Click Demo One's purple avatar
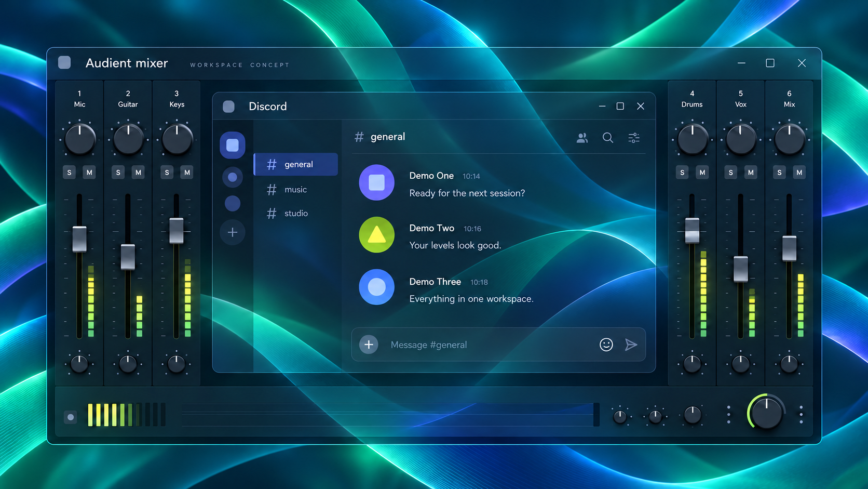 (x=376, y=182)
